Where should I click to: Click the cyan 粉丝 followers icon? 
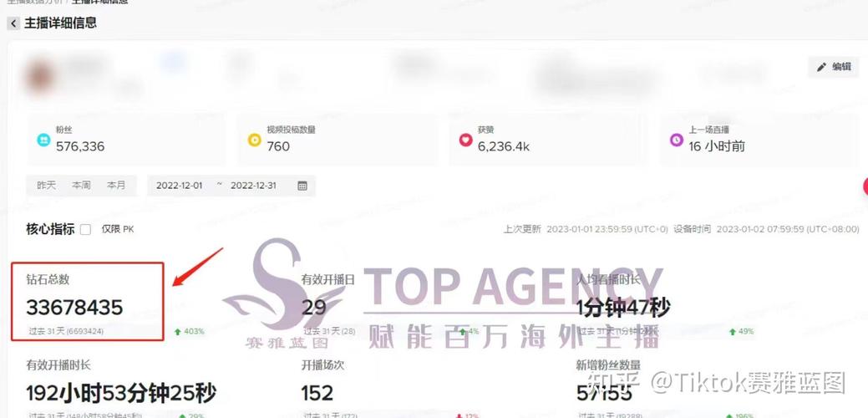[43, 140]
